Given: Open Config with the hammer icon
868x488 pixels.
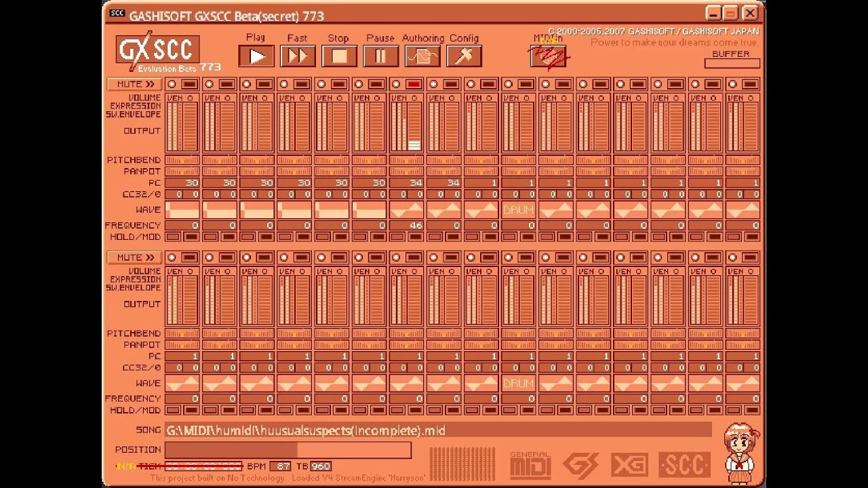Looking at the screenshot, I should tap(464, 56).
